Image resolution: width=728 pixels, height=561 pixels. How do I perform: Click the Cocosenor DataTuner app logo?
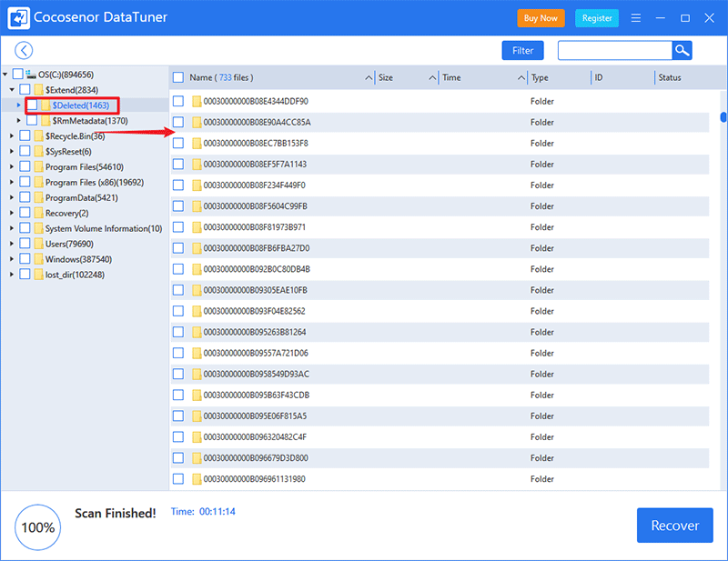[x=18, y=17]
